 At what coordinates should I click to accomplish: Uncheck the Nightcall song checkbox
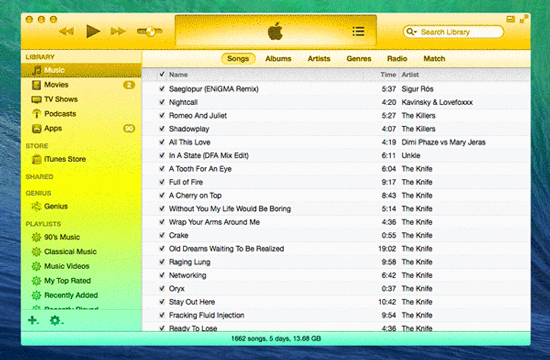coord(162,102)
